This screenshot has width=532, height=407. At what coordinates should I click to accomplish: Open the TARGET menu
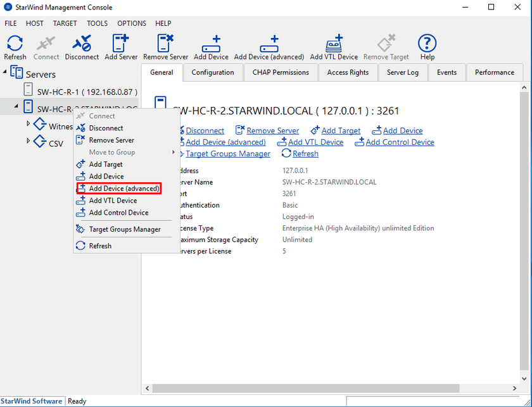(x=65, y=23)
